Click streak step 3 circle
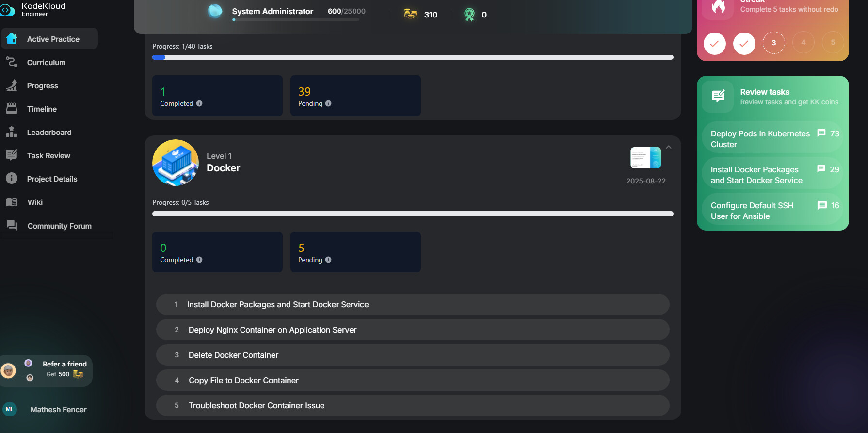Viewport: 868px width, 433px height. click(774, 43)
